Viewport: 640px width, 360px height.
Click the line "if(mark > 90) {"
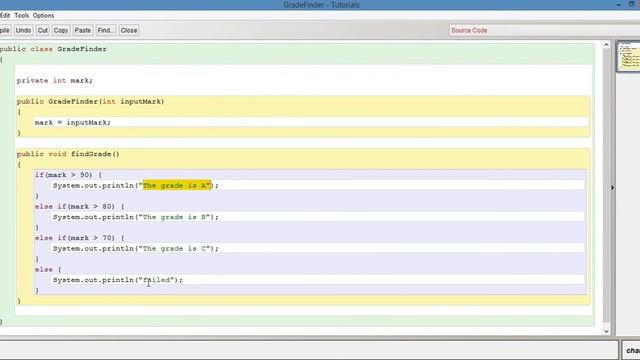68,175
